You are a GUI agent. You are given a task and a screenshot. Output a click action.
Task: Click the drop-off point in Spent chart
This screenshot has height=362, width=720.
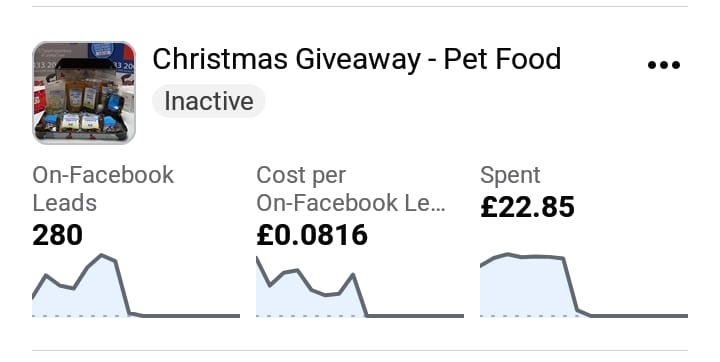click(x=563, y=259)
